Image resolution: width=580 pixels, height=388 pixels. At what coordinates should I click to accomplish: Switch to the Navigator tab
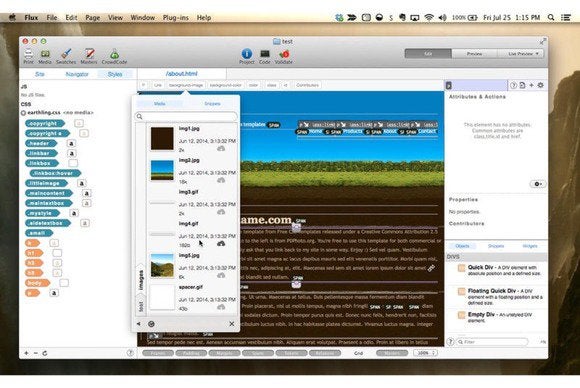point(77,74)
